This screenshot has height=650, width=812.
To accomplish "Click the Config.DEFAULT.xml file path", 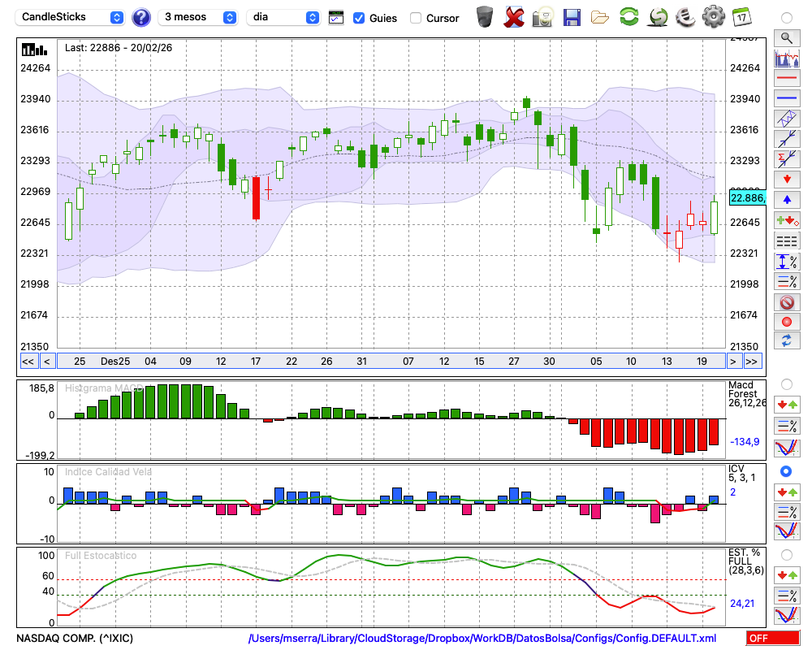I will pyautogui.click(x=482, y=638).
